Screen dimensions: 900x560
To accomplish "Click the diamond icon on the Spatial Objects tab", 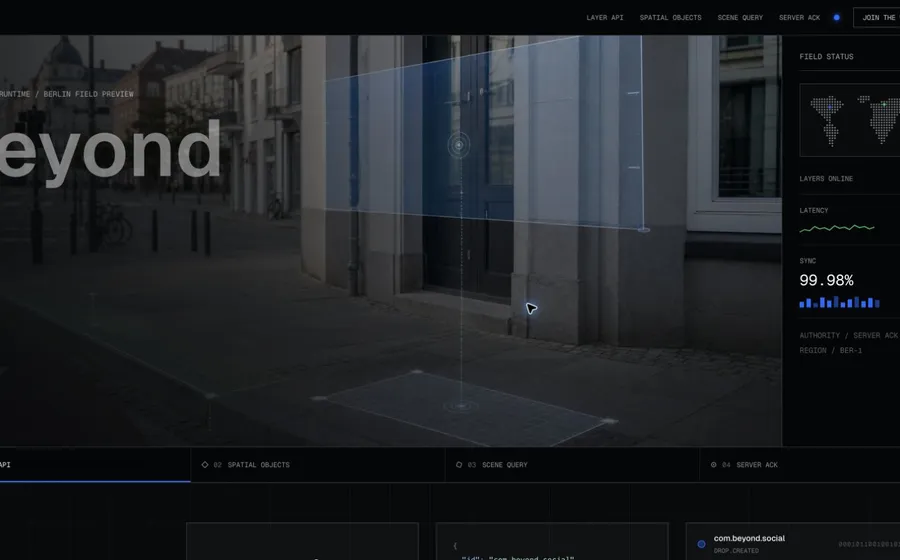I will (205, 465).
